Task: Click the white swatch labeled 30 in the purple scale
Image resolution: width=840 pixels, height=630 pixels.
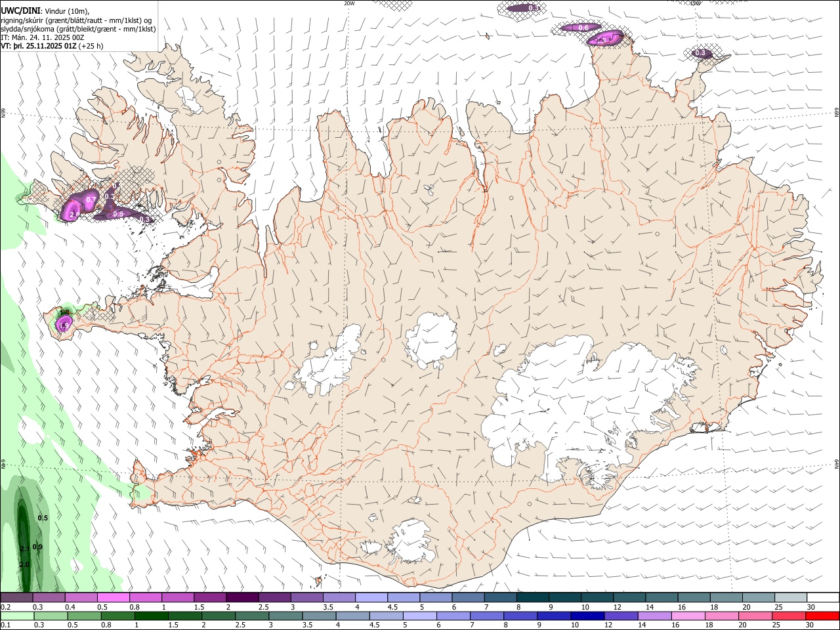Action: pos(823,597)
